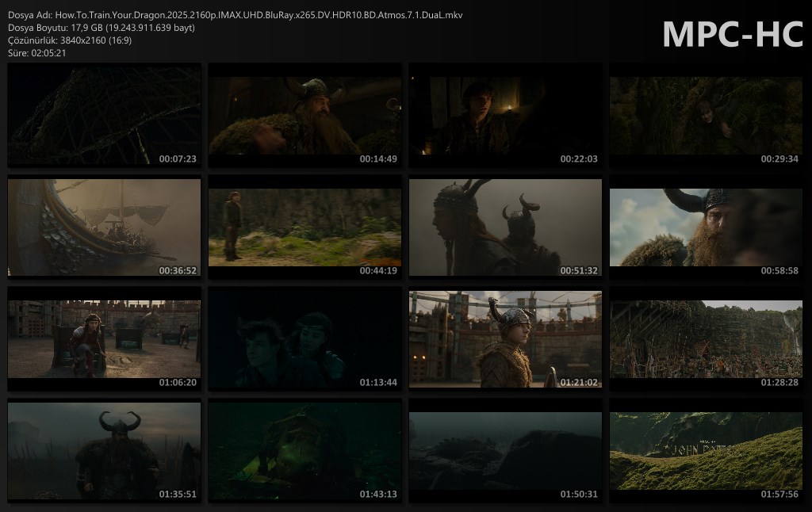Select the helmeted boy frame at 01:21:02
The width and height of the screenshot is (812, 512).
505,338
